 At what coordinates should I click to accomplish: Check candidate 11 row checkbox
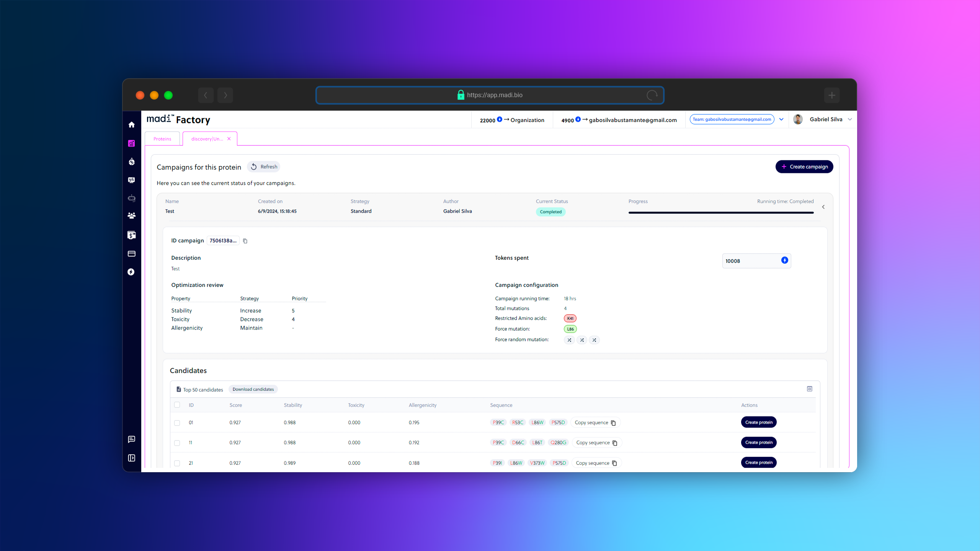[x=177, y=443]
